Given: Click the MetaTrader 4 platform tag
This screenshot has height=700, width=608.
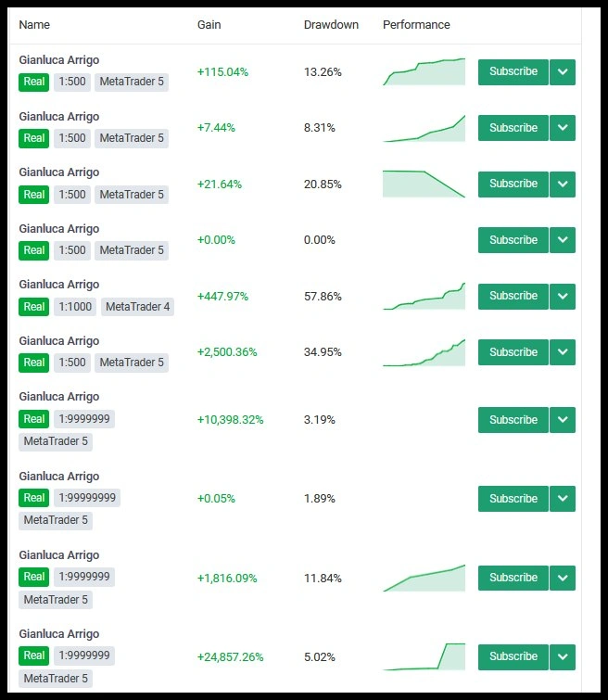Looking at the screenshot, I should point(138,306).
